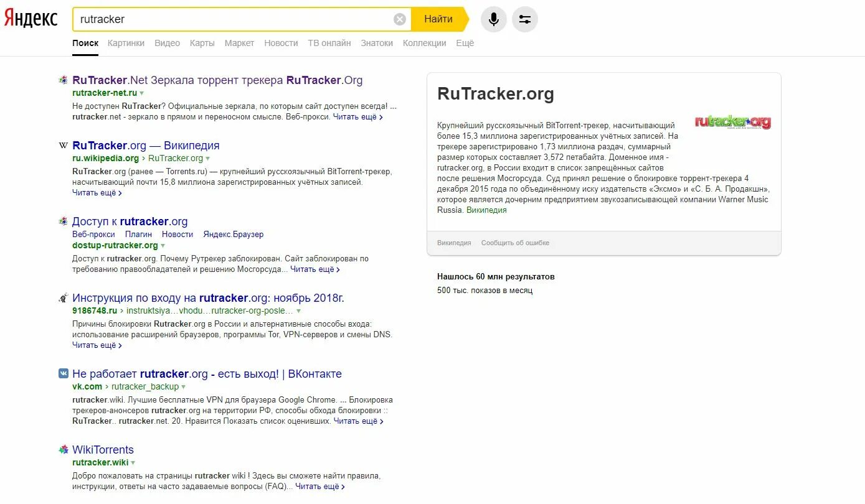Open the Знатоки tab

377,43
